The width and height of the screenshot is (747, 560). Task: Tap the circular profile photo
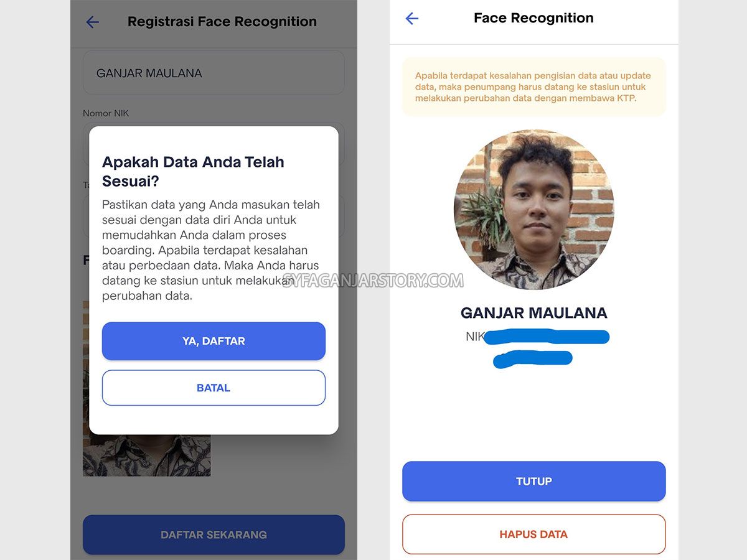[x=533, y=210]
